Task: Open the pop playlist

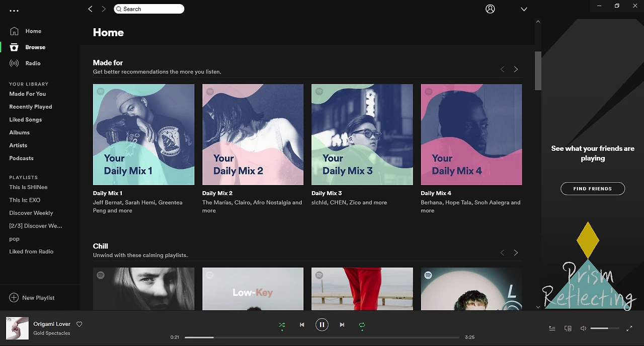Action: click(x=14, y=239)
